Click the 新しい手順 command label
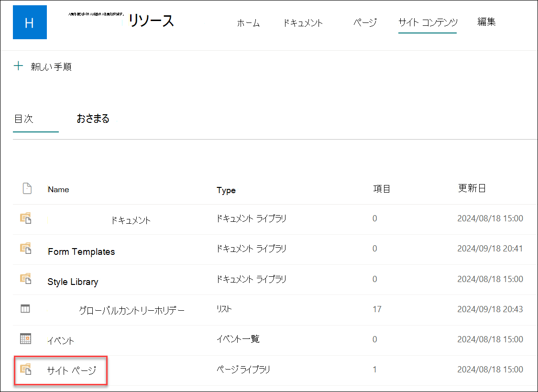Screen dimensions: 538x392 pos(51,66)
